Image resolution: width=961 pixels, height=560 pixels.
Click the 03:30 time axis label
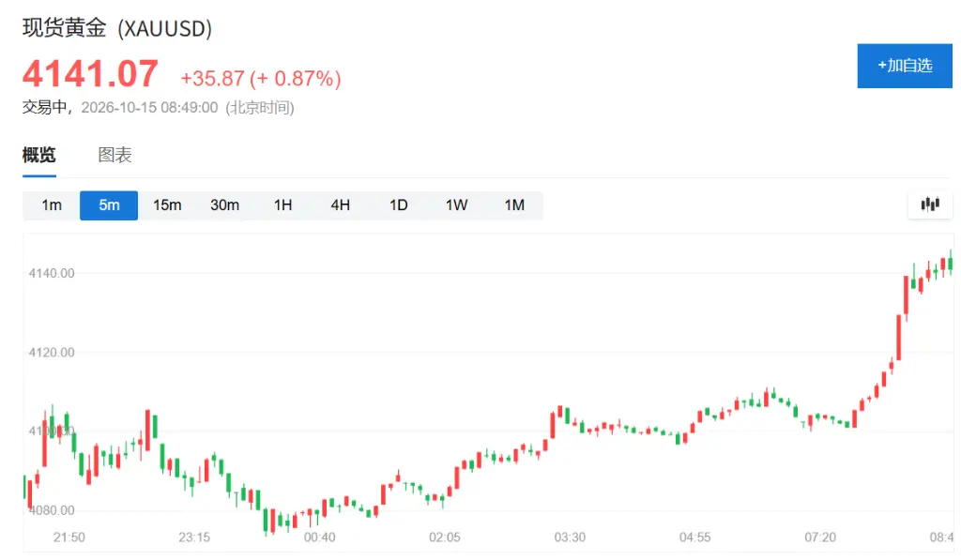pos(570,537)
